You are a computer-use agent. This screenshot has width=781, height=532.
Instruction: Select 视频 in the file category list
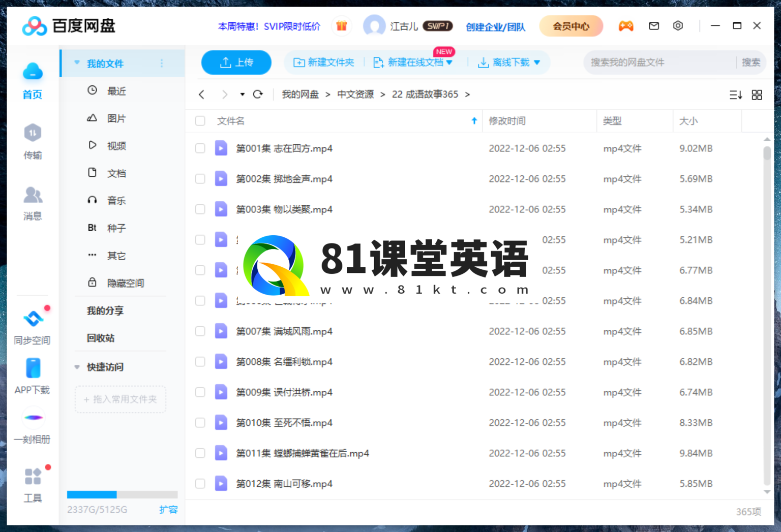coord(116,146)
